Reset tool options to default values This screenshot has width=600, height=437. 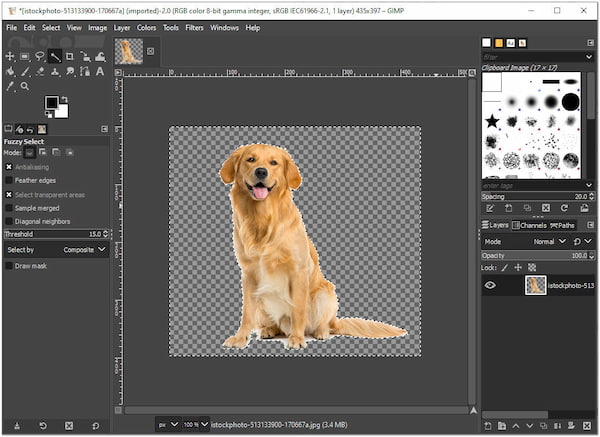tap(95, 426)
